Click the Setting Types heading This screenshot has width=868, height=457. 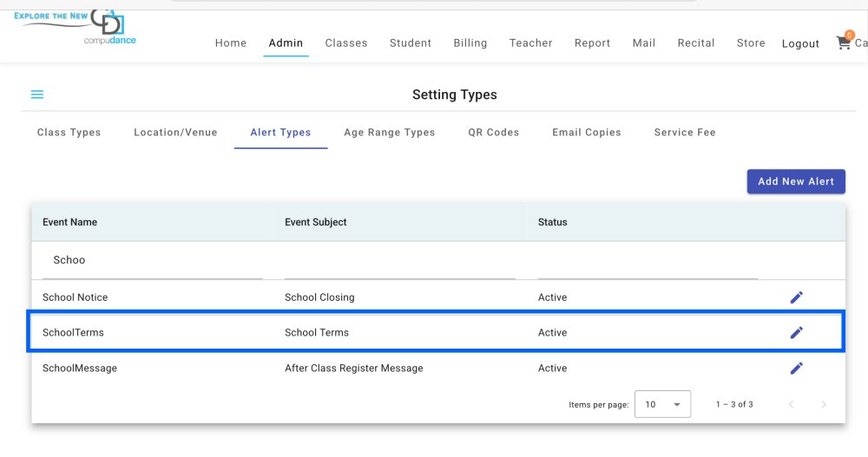[x=455, y=95]
